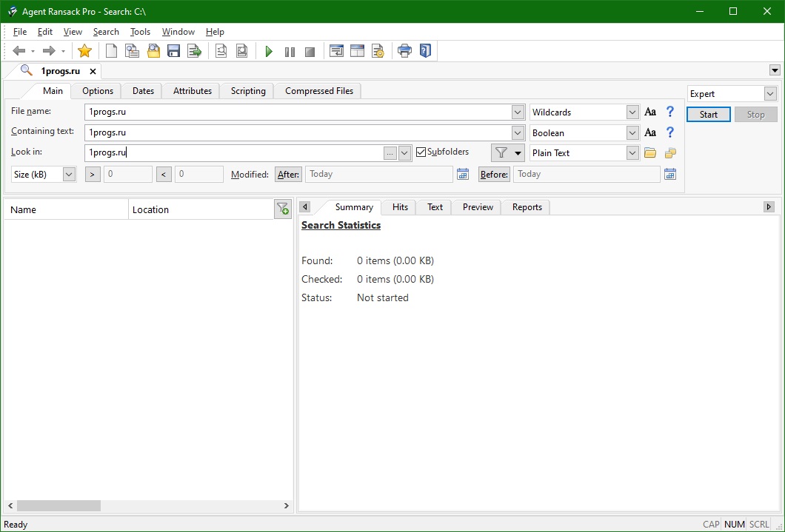785x532 pixels.
Task: Click the gold star favorites icon
Action: 84,51
